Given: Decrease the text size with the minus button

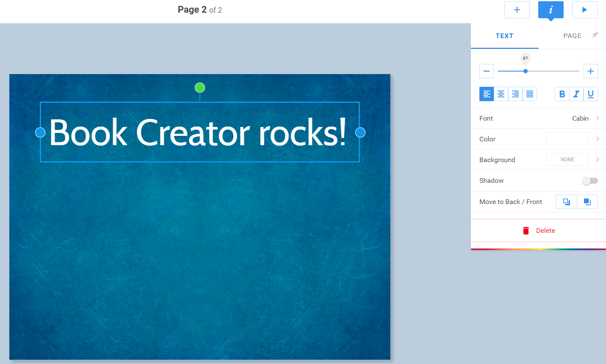Looking at the screenshot, I should pyautogui.click(x=487, y=71).
